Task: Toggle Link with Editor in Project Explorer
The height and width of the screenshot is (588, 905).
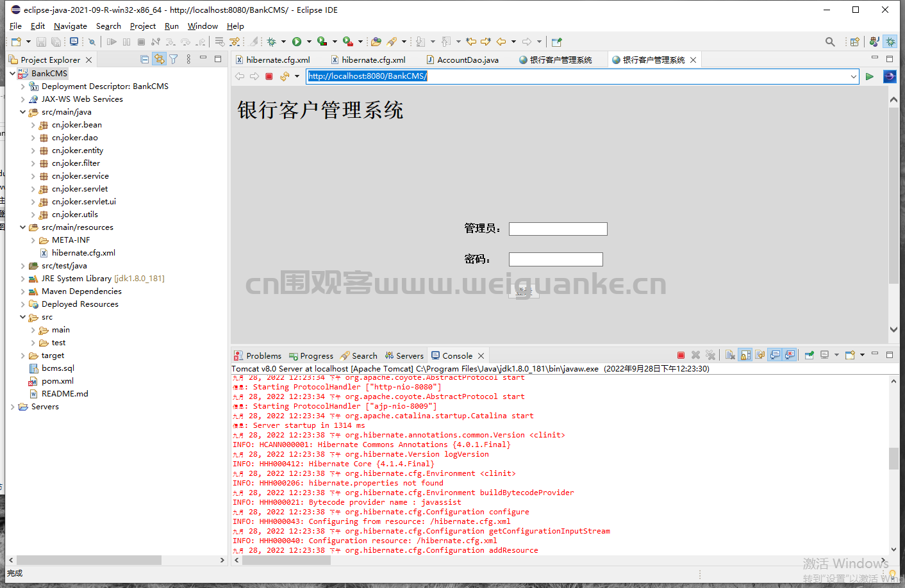Action: 159,60
